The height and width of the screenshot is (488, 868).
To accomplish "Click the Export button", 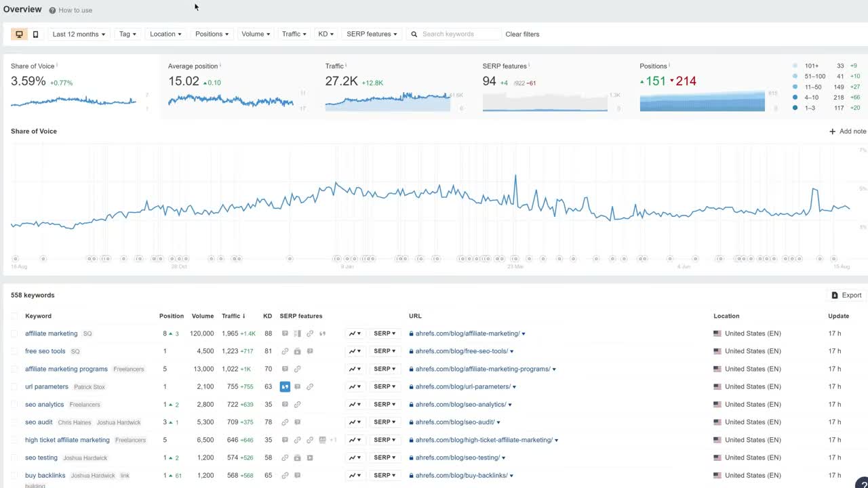I will 846,296.
